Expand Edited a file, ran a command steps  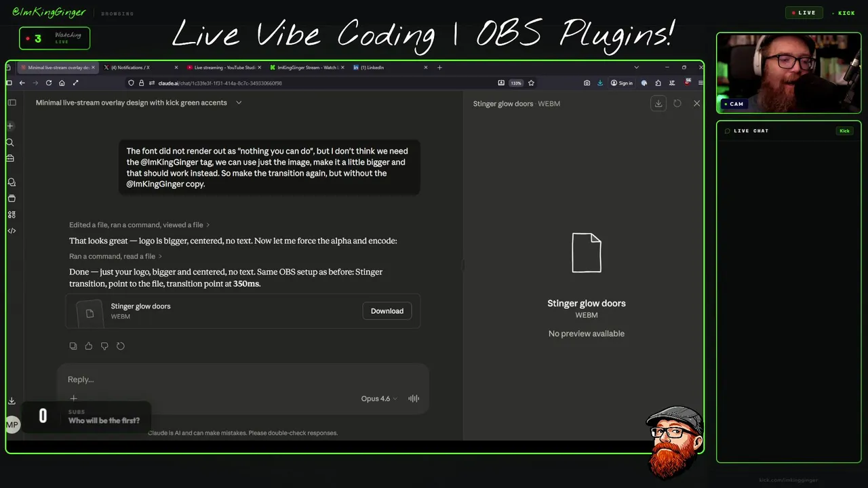tap(139, 225)
